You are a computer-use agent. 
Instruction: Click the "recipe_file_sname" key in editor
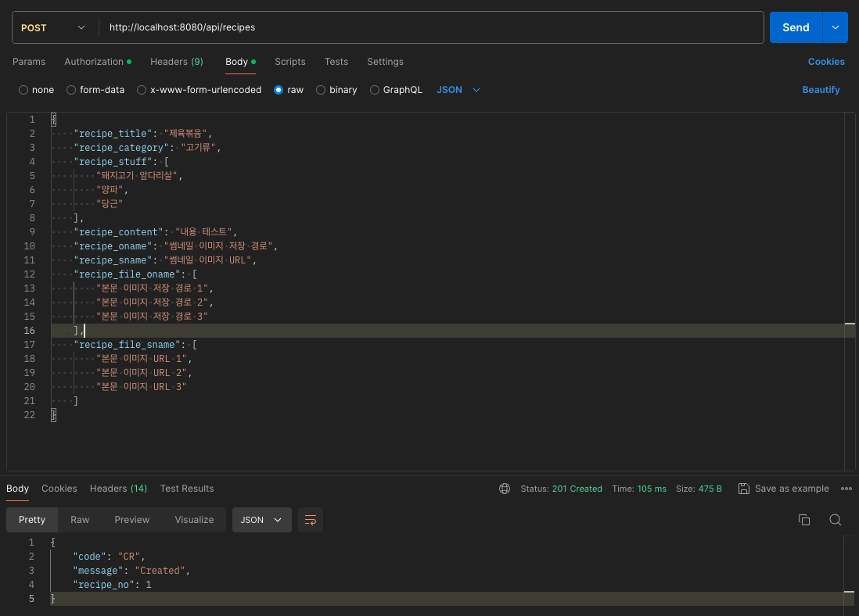point(127,345)
